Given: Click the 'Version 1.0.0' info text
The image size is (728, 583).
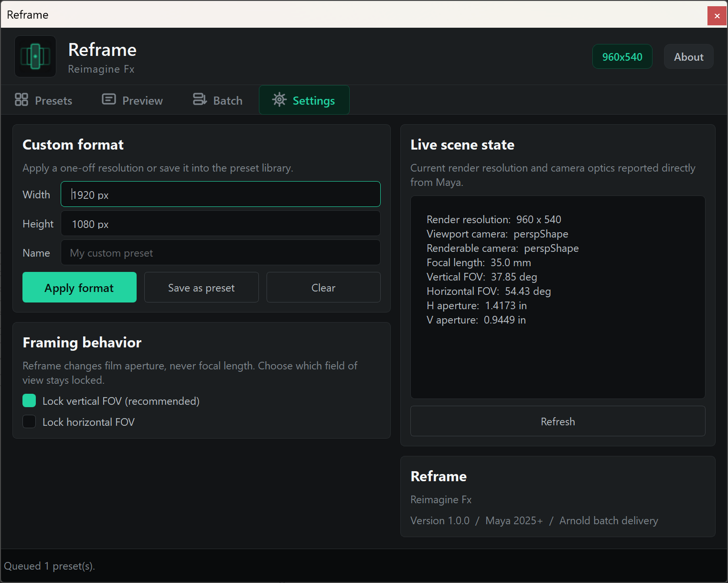Looking at the screenshot, I should tap(440, 520).
